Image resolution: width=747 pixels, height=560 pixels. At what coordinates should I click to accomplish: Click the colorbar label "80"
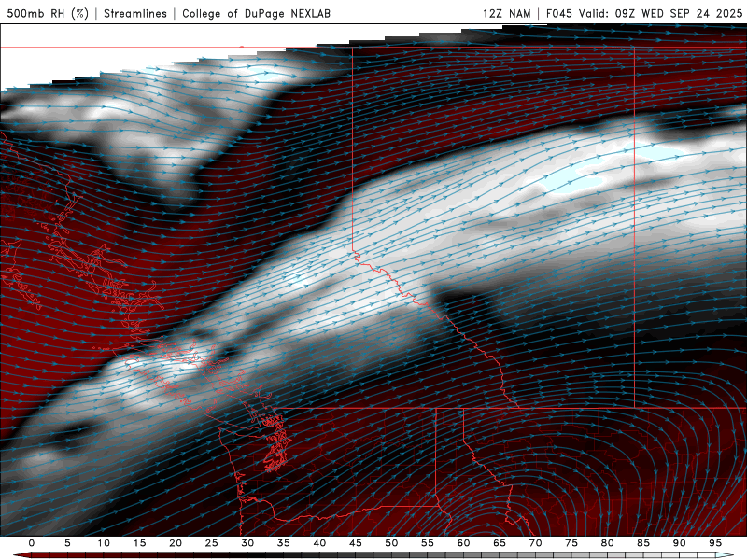tap(607, 543)
